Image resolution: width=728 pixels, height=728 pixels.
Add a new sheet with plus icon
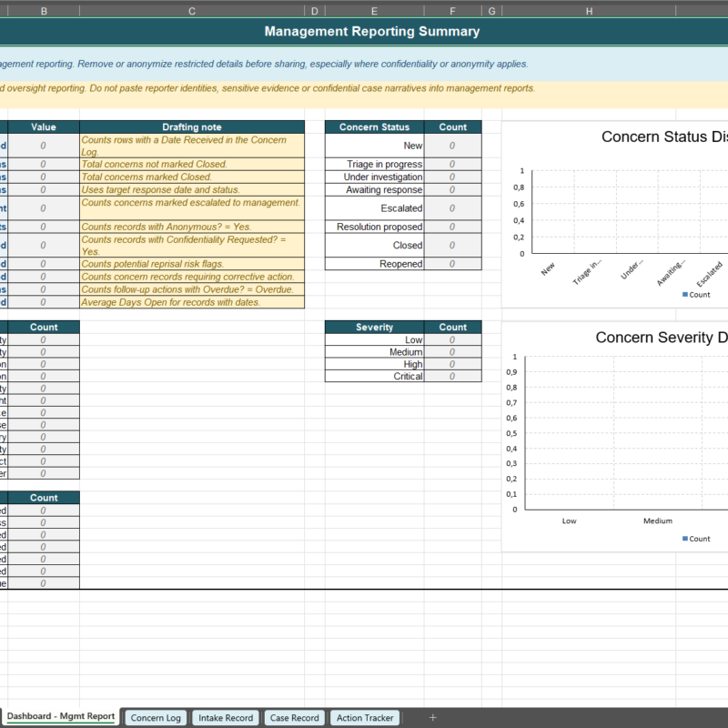click(x=432, y=717)
